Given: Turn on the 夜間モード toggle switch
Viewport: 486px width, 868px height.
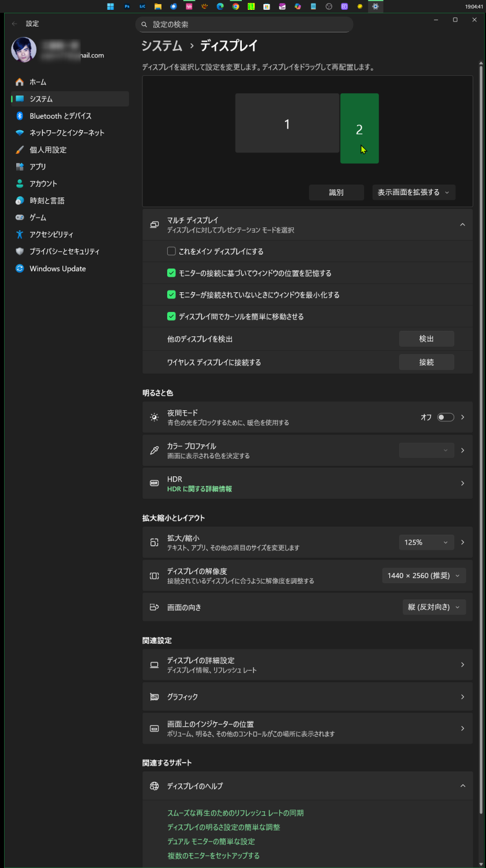Looking at the screenshot, I should [x=445, y=417].
